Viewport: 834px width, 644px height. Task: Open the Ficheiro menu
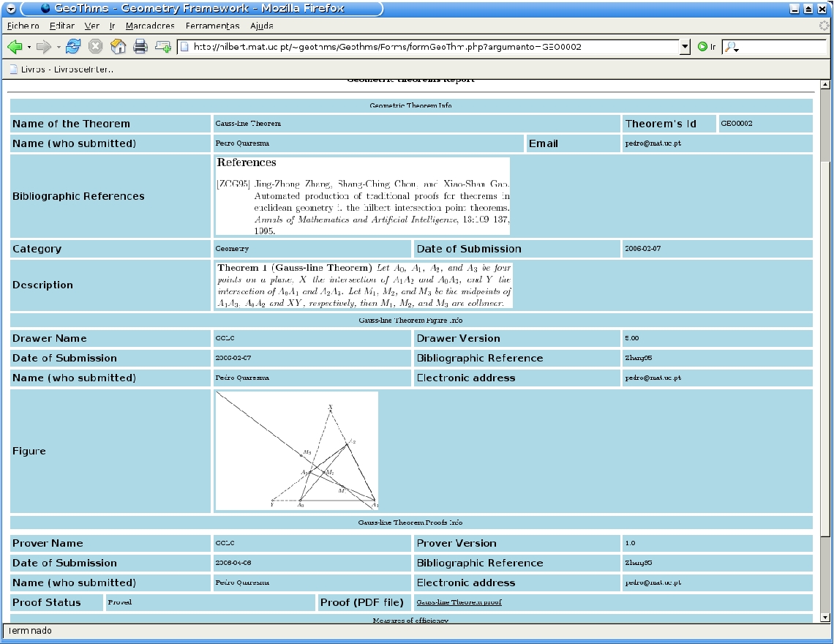tap(23, 26)
